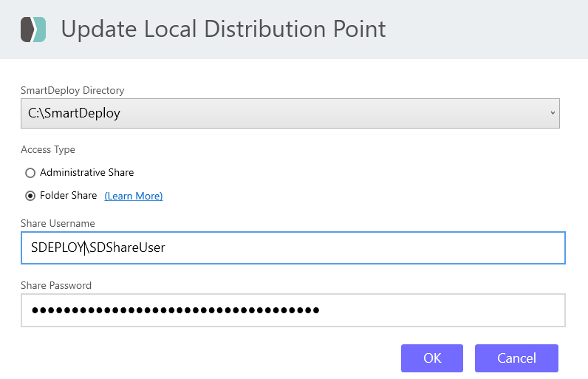Click the Folder Share option label
Screen dimensions: 588x379
(x=68, y=196)
